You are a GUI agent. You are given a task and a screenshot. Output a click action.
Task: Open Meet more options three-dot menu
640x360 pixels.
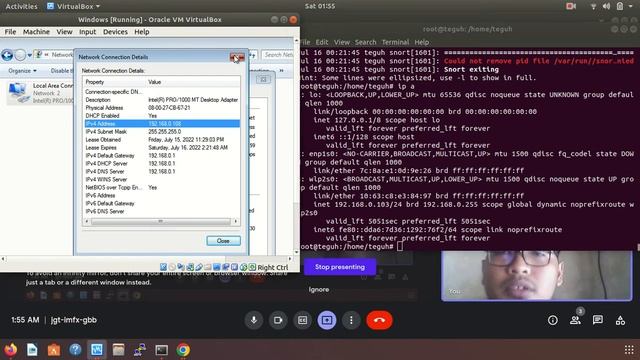pos(351,320)
